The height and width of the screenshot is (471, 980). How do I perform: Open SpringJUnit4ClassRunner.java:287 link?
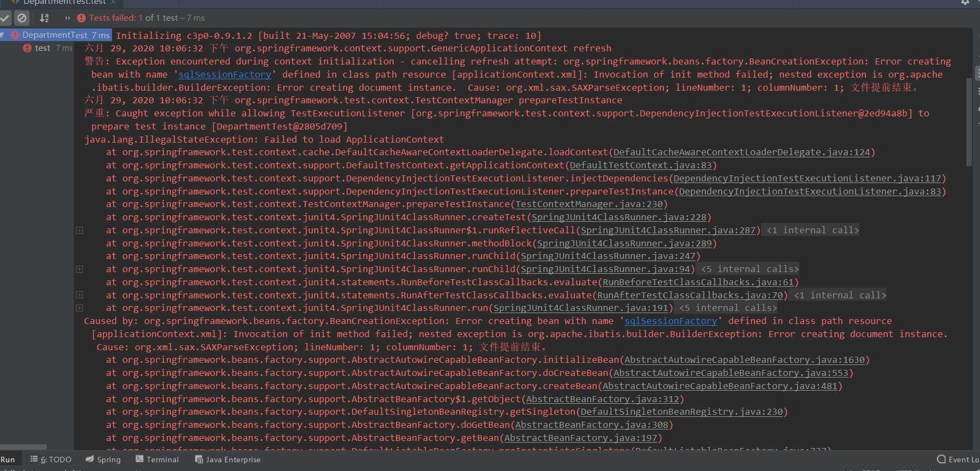pyautogui.click(x=668, y=230)
